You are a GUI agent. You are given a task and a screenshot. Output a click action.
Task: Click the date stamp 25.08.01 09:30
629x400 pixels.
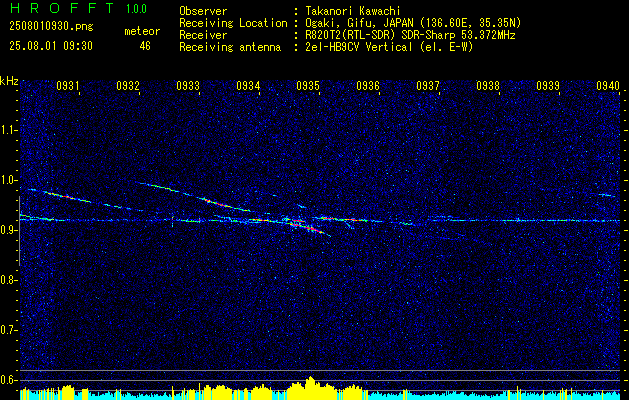coord(51,46)
